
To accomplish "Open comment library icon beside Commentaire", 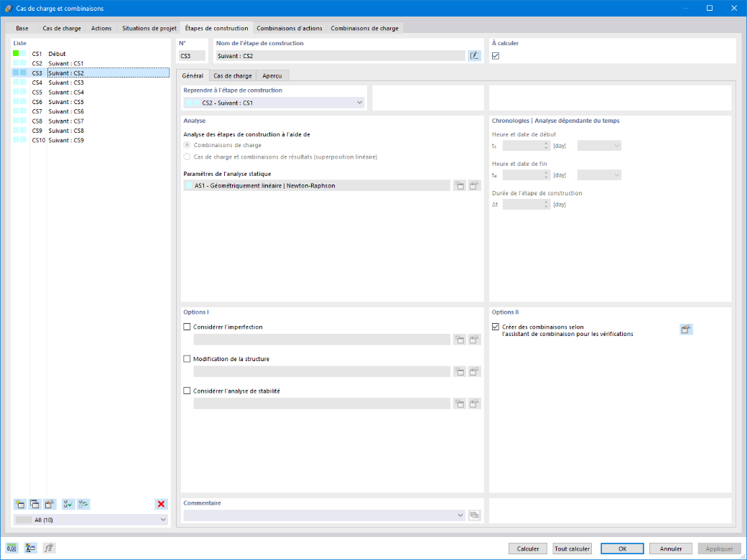I will tap(474, 515).
